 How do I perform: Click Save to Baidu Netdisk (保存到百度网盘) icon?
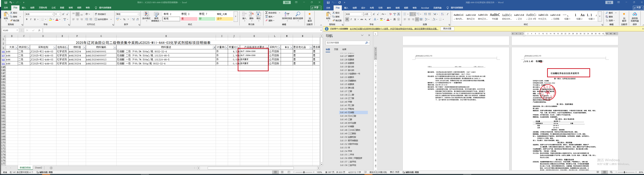click(635, 17)
